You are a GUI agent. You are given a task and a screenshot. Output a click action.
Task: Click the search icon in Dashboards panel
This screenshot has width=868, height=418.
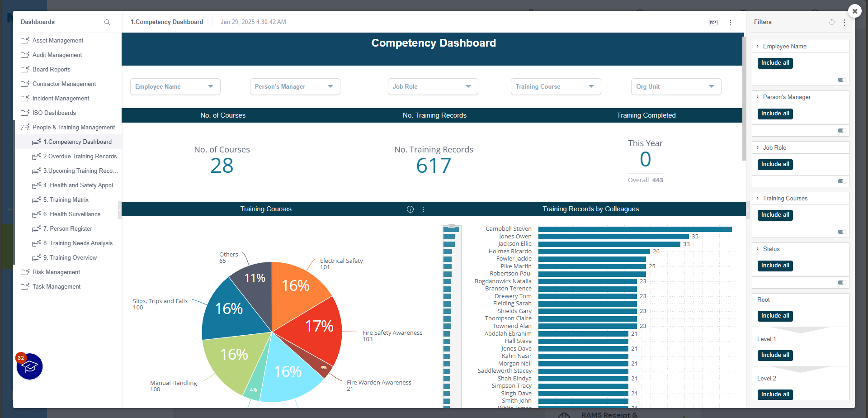107,22
